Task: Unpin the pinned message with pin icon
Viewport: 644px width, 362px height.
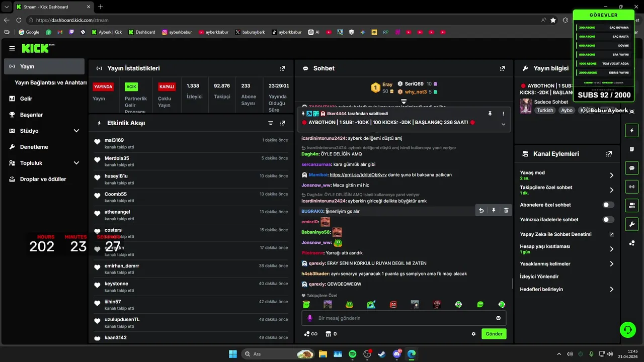Action: click(x=490, y=114)
